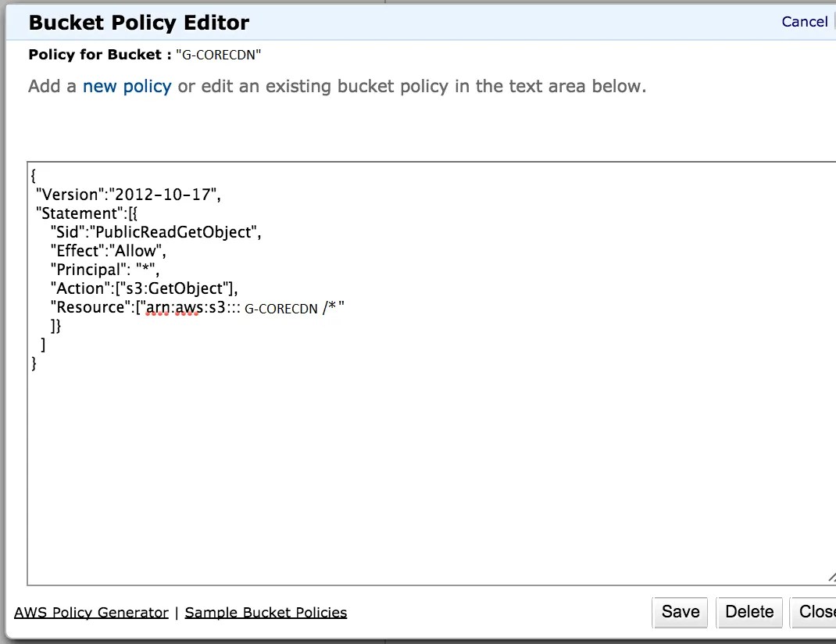The image size is (836, 644).
Task: Click the textarea resize grip handle
Action: [832, 578]
